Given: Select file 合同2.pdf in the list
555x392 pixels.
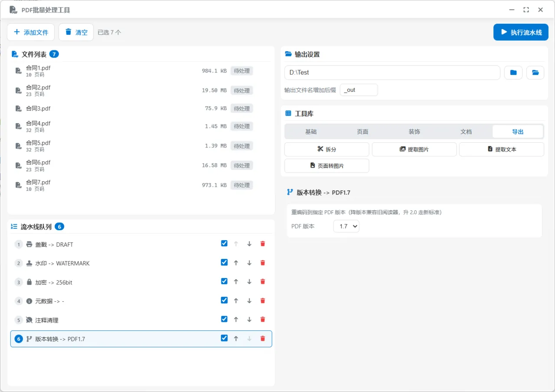Looking at the screenshot, I should click(141, 90).
